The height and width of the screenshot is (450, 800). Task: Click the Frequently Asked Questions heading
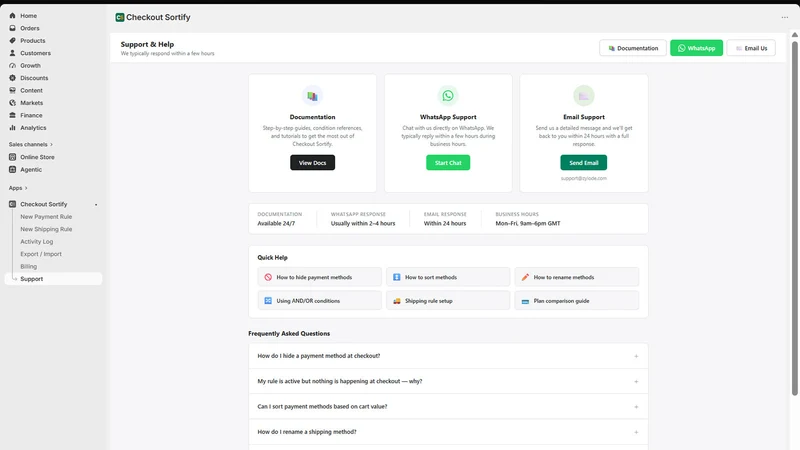[289, 334]
